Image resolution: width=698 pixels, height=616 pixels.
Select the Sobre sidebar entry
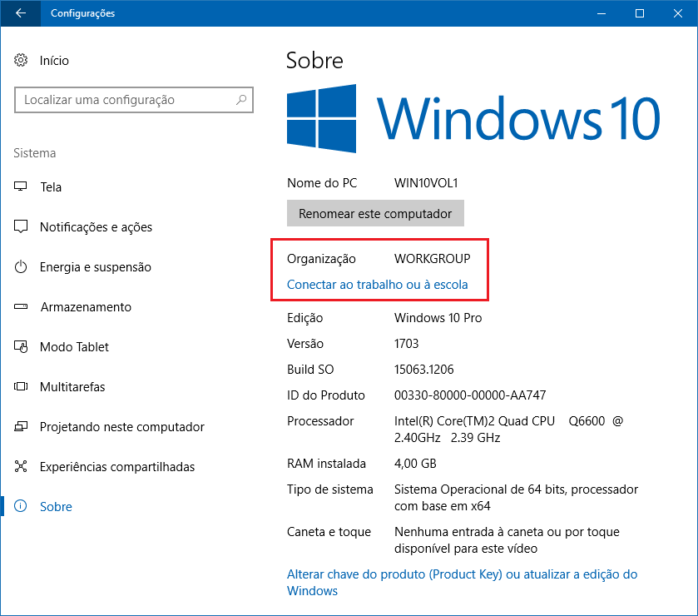56,506
